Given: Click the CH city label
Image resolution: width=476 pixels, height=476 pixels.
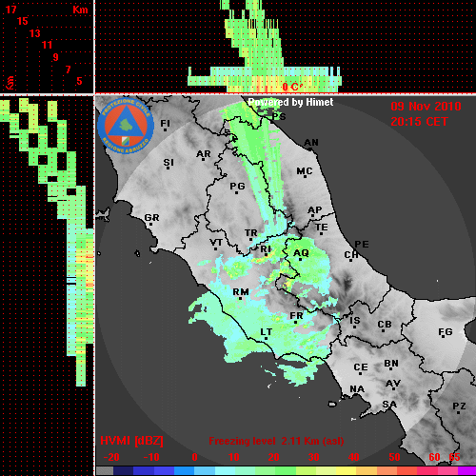Looking at the screenshot, I should point(351,255).
